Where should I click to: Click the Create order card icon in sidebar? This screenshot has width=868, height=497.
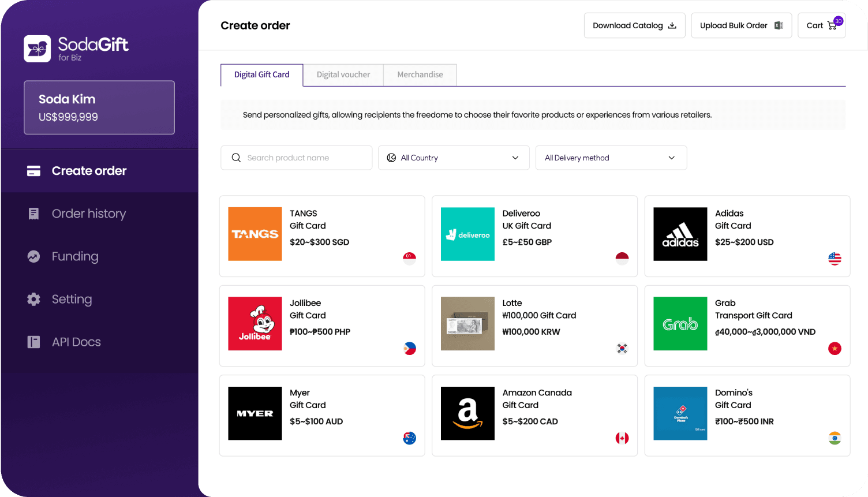point(33,171)
